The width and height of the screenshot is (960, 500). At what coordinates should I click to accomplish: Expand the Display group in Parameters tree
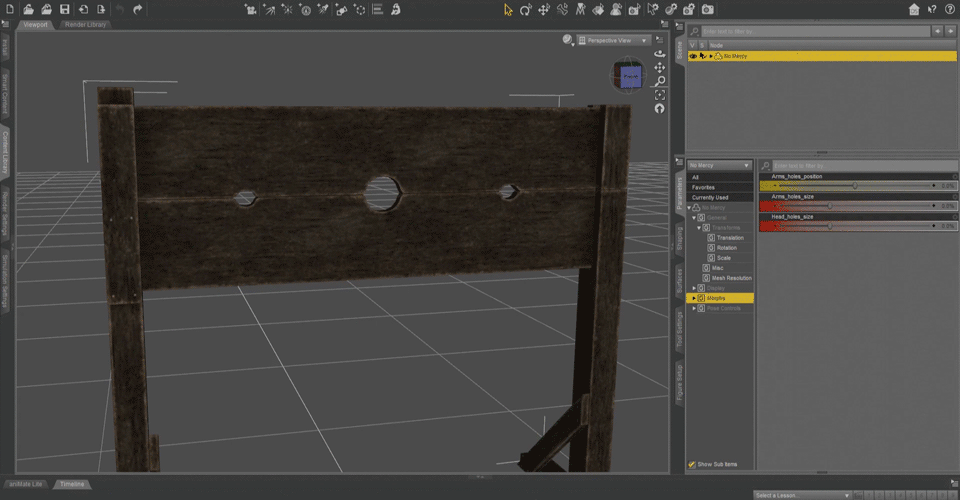click(x=694, y=288)
